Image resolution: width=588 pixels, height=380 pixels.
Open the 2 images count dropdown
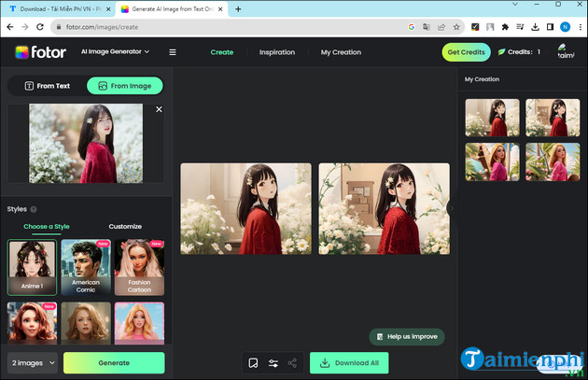[x=33, y=363]
